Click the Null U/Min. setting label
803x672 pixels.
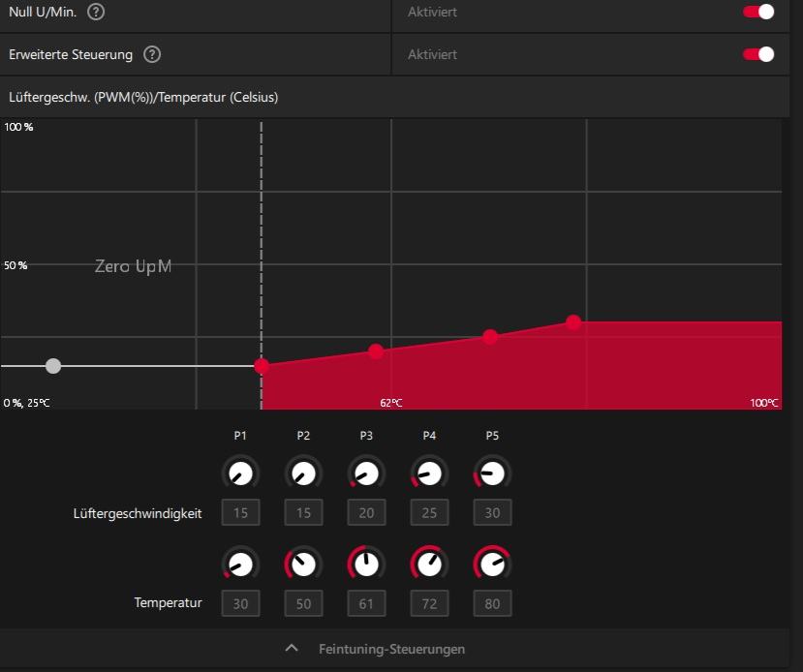pyautogui.click(x=43, y=12)
